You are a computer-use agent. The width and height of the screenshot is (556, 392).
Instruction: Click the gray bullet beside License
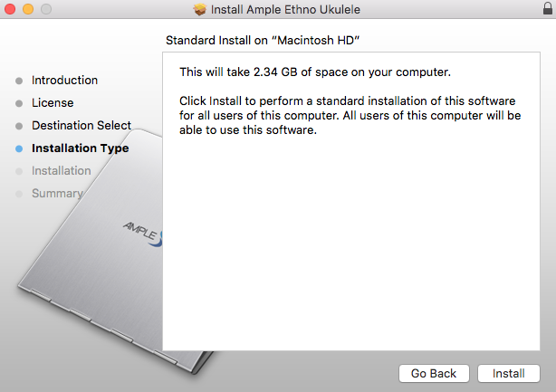[20, 103]
